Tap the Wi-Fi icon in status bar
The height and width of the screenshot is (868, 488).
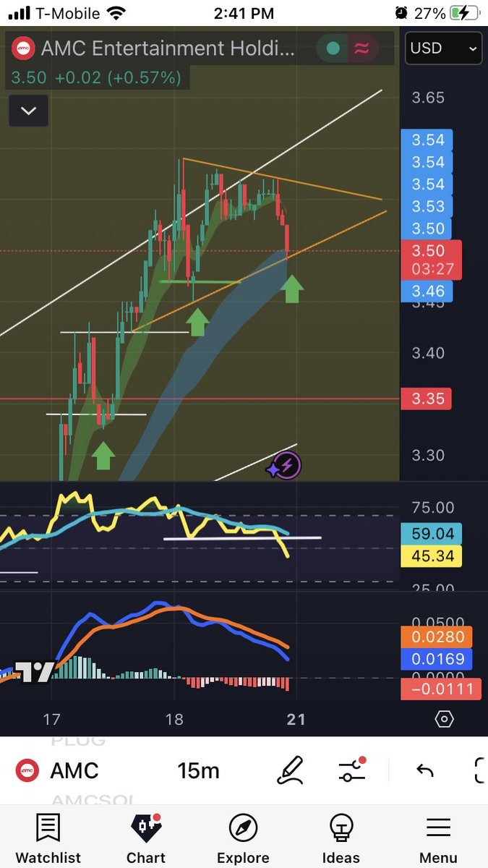pos(115,13)
